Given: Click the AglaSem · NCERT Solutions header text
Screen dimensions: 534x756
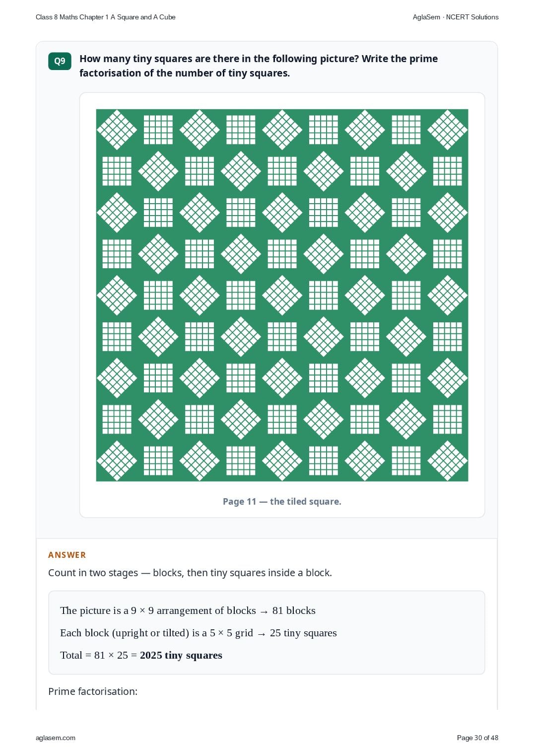Looking at the screenshot, I should pos(456,17).
